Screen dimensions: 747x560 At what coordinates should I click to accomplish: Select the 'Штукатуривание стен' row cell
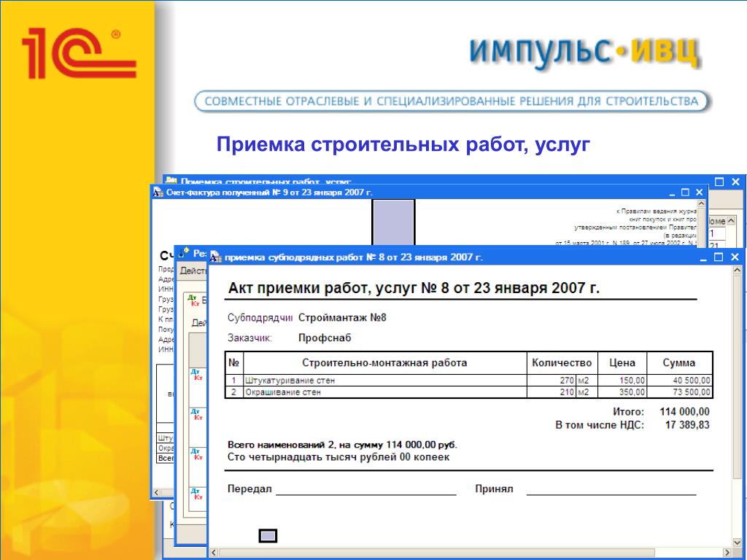coord(384,381)
